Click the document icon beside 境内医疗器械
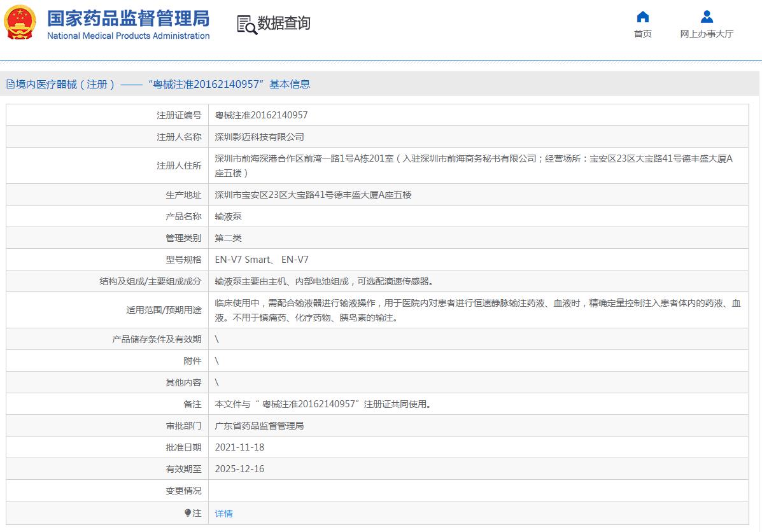 click(10, 85)
